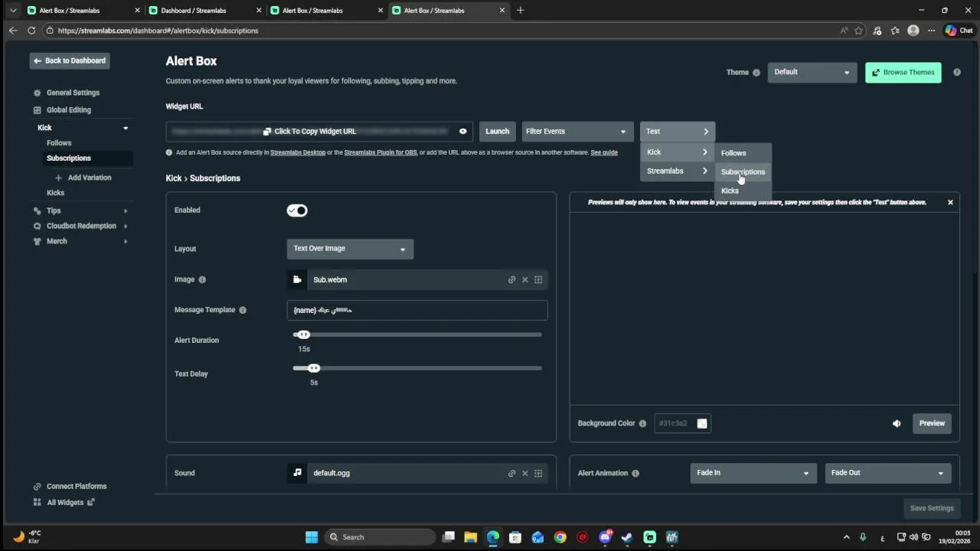Click the Browse Themes button

pos(903,72)
